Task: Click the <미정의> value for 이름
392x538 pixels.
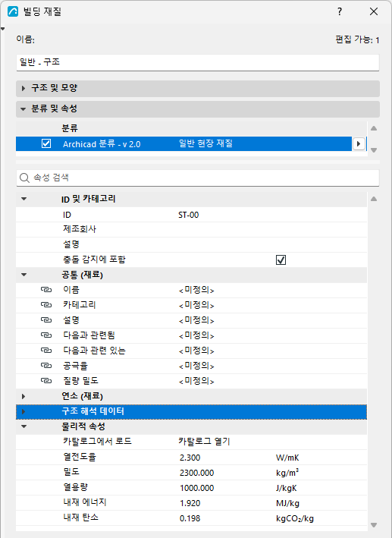Action: click(196, 291)
